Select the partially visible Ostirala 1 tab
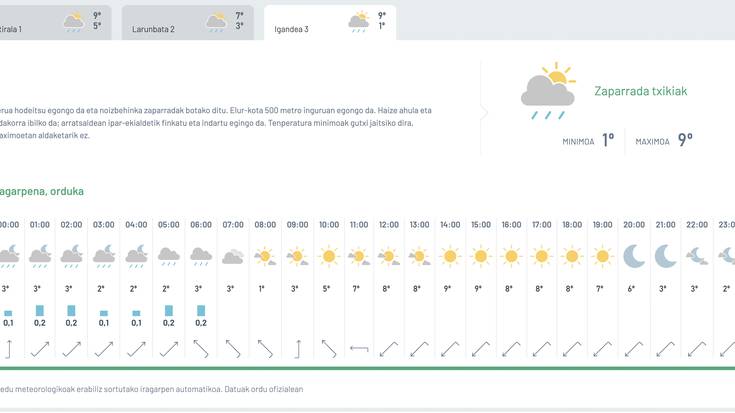735x413 pixels. [55, 23]
